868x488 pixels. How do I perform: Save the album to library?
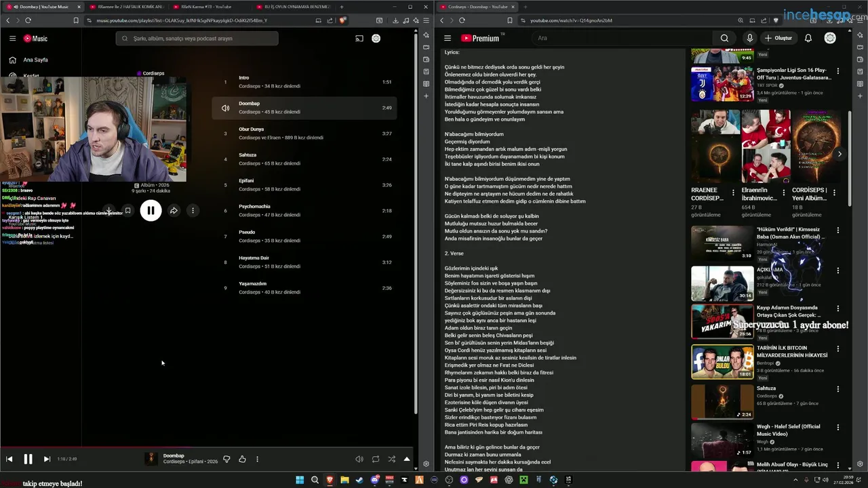pos(127,211)
